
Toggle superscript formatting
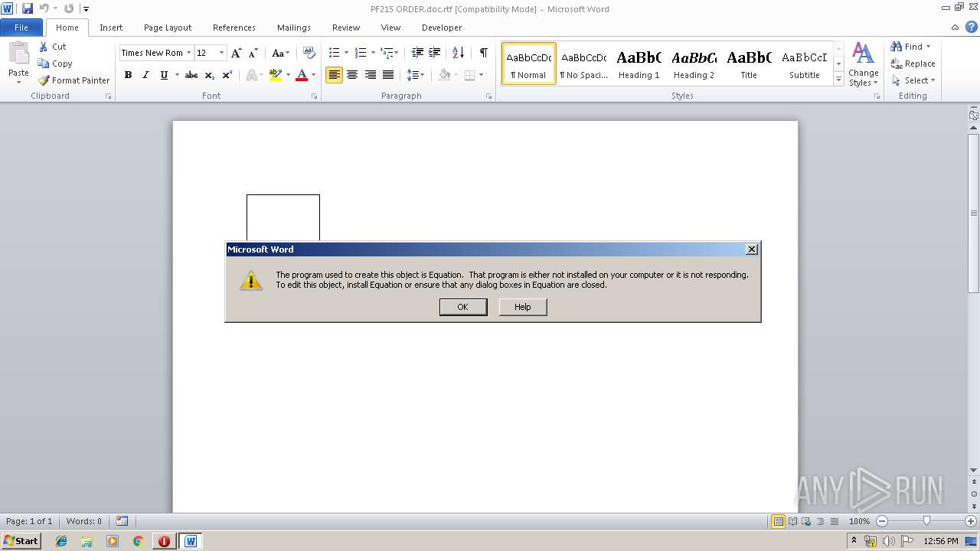click(227, 75)
